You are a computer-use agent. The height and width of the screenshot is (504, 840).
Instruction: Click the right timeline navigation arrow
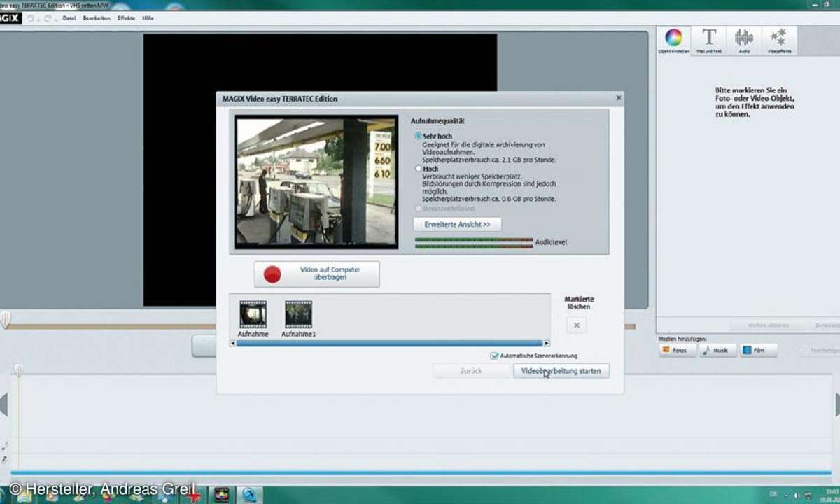[x=836, y=405]
